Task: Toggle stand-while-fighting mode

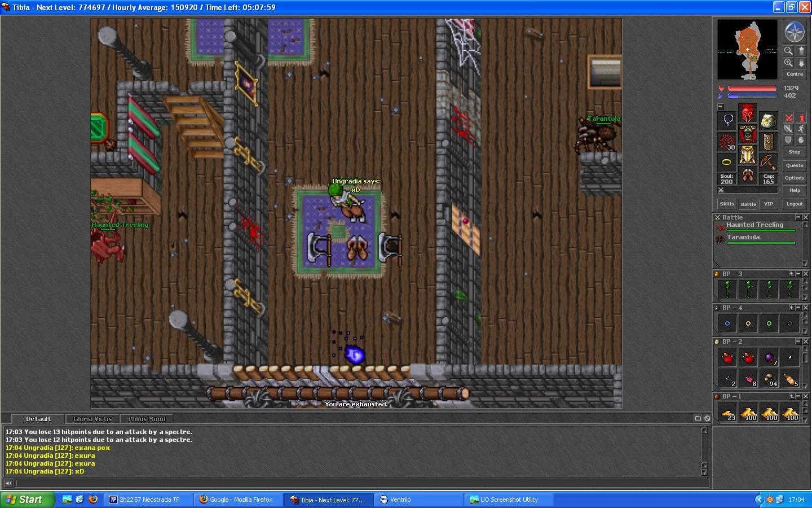Action: (x=801, y=118)
